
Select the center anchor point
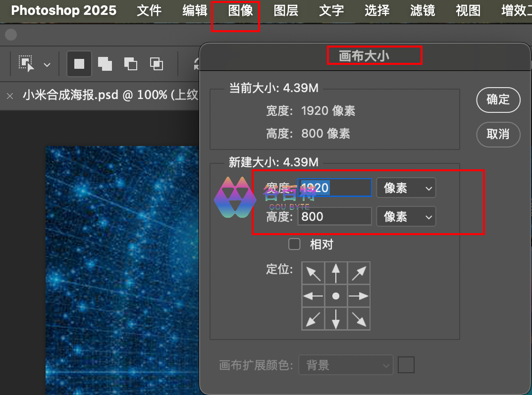[336, 296]
